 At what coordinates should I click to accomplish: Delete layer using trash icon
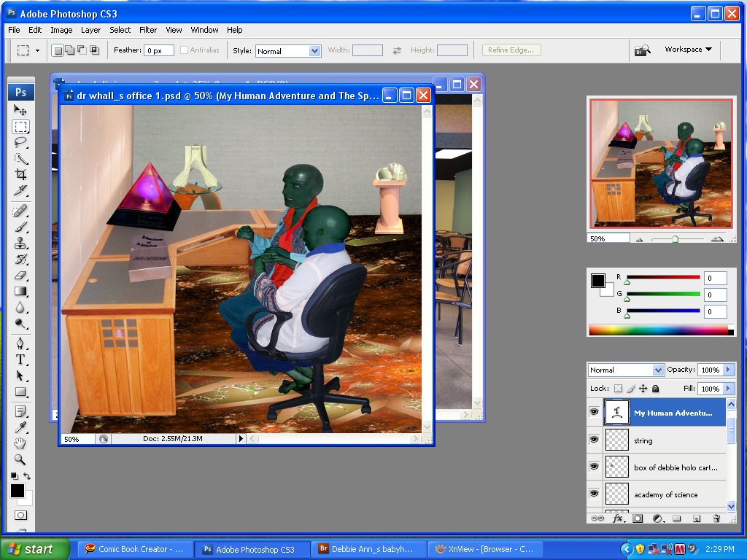pos(716,518)
